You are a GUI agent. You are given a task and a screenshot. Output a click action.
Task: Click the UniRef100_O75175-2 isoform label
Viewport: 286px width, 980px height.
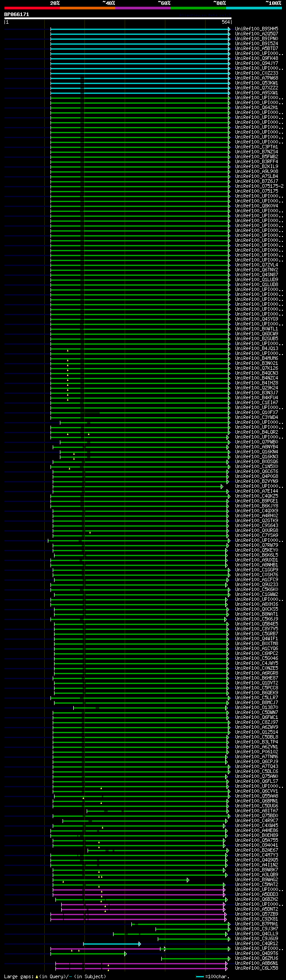[x=259, y=186]
